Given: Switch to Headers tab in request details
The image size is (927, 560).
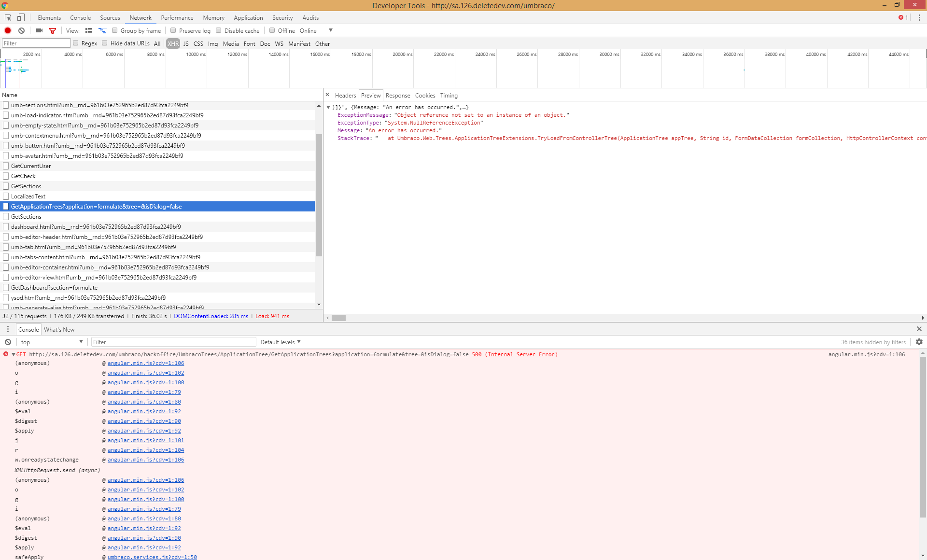Looking at the screenshot, I should coord(345,96).
